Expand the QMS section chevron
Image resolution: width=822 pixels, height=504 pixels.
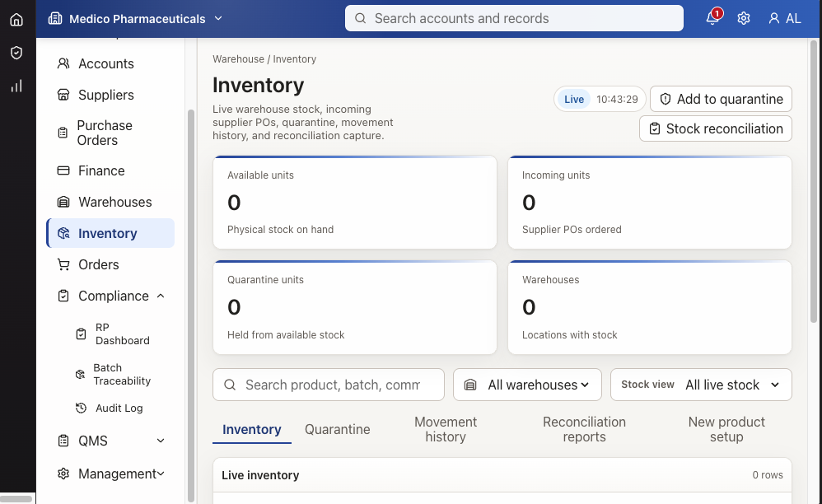tap(161, 441)
